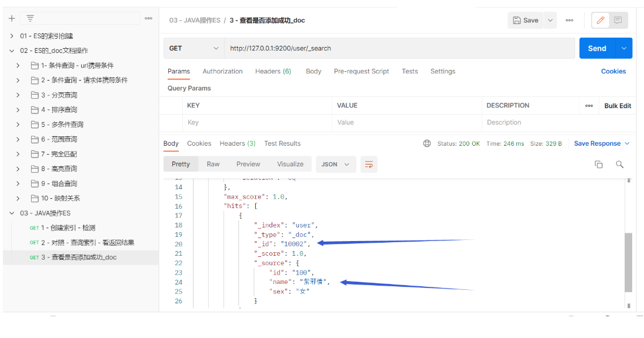Click Status: 200 OK text
644x338 pixels.
458,144
